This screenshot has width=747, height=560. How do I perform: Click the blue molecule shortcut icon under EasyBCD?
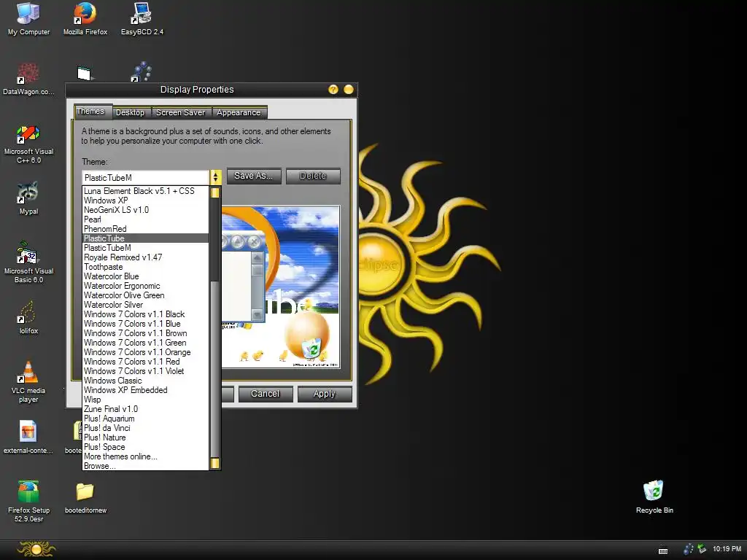click(142, 71)
